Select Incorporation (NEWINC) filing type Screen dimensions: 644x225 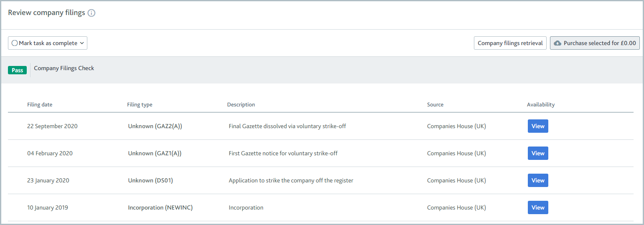click(x=160, y=207)
